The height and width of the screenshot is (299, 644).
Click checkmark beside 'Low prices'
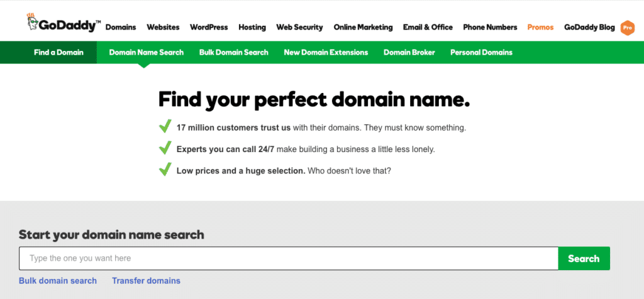click(165, 169)
